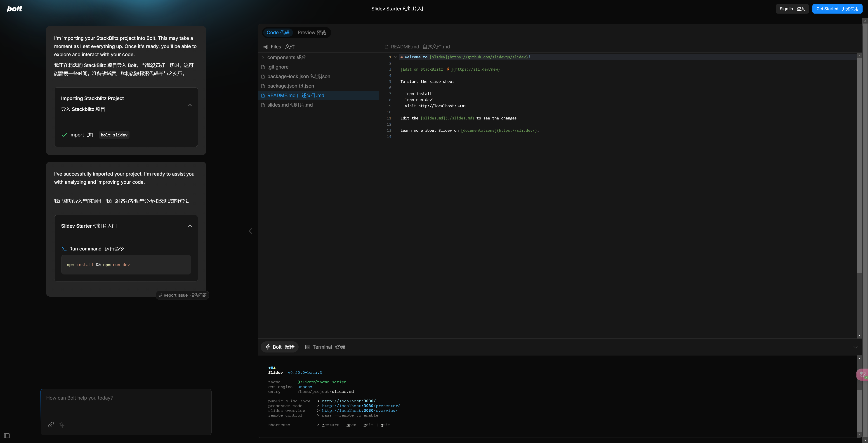This screenshot has width=868, height=443.
Task: Switch to the Preview tab
Action: coord(312,32)
